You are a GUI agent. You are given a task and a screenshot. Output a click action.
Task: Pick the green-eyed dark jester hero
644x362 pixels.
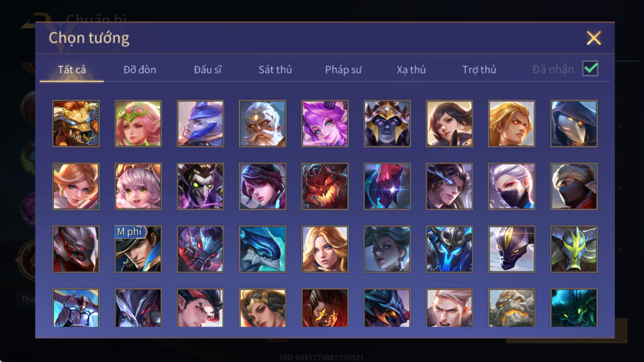(201, 187)
